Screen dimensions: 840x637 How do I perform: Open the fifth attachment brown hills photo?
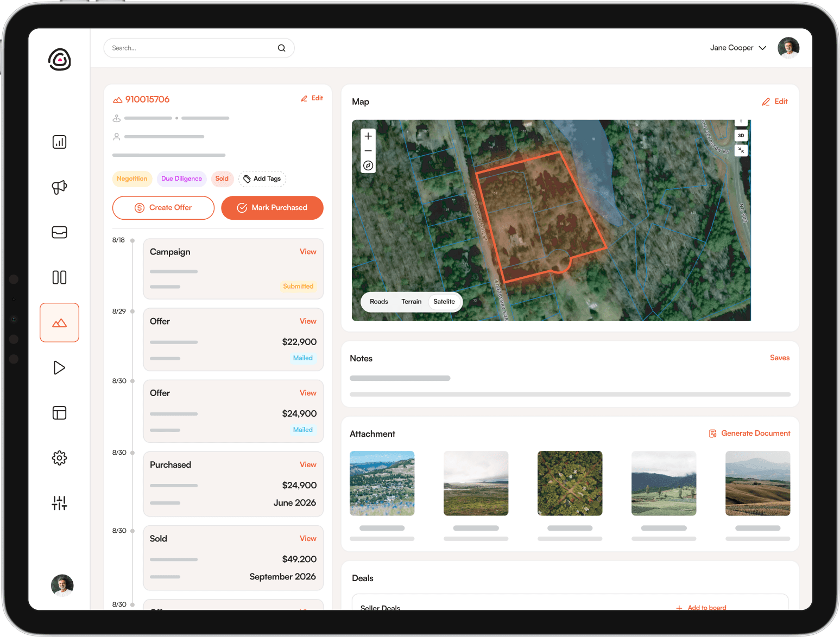[758, 483]
